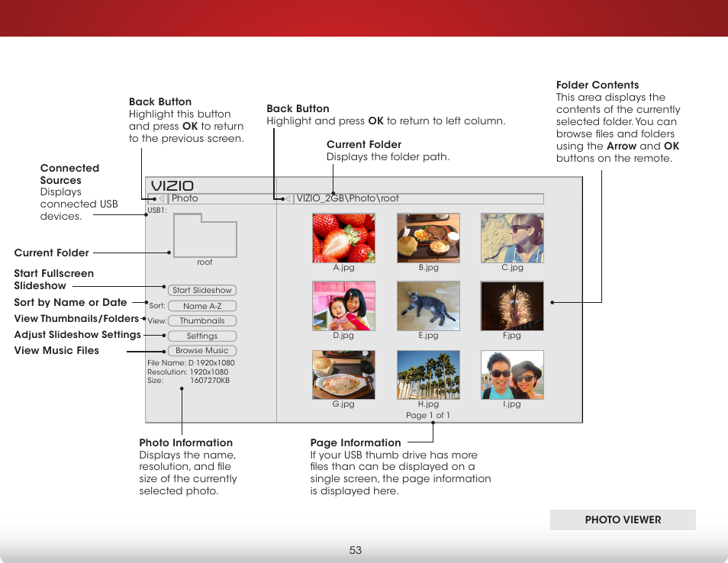This screenshot has height=563, width=728.
Task: Select the strawberry photo A.jpg
Action: (x=343, y=238)
